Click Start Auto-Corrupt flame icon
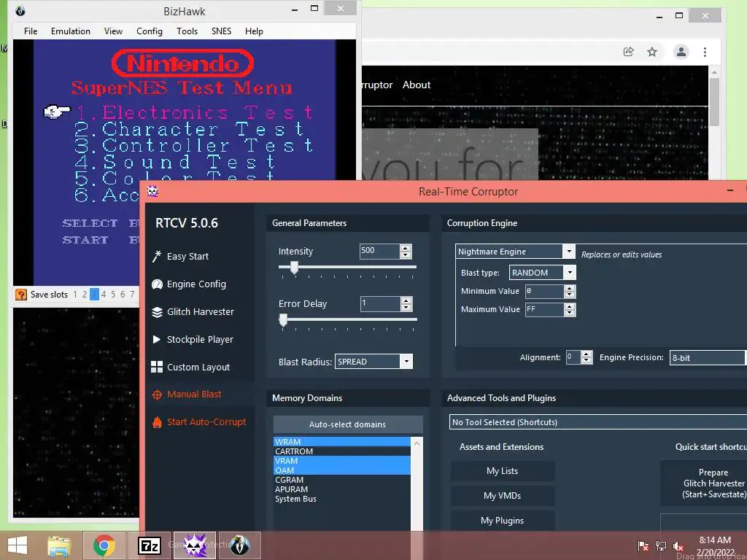The image size is (747, 560). 157,422
